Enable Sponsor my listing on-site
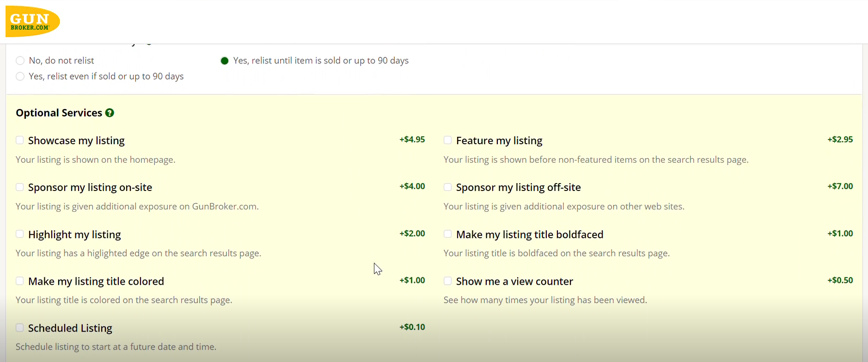The width and height of the screenshot is (868, 362). (x=19, y=187)
